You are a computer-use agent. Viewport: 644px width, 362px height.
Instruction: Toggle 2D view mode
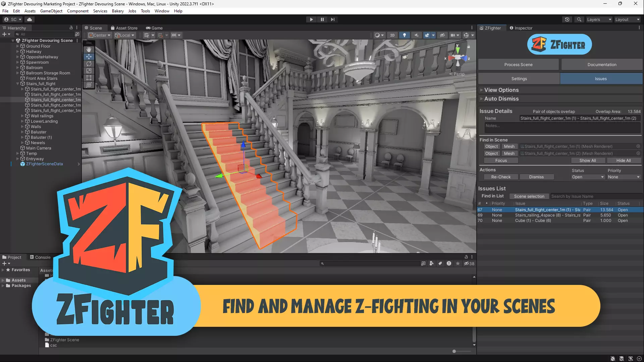[x=392, y=35]
